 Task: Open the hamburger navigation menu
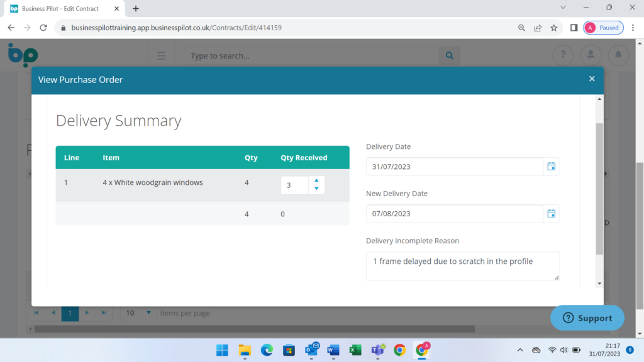162,56
